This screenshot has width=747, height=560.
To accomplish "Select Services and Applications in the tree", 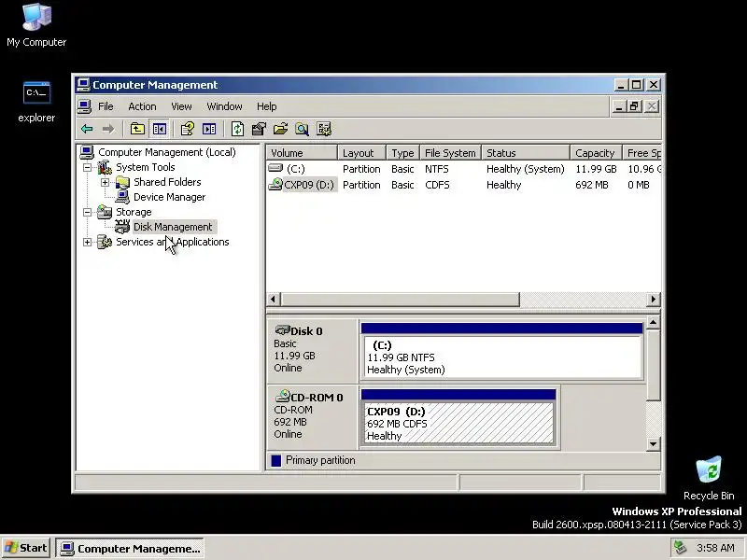I will point(173,242).
